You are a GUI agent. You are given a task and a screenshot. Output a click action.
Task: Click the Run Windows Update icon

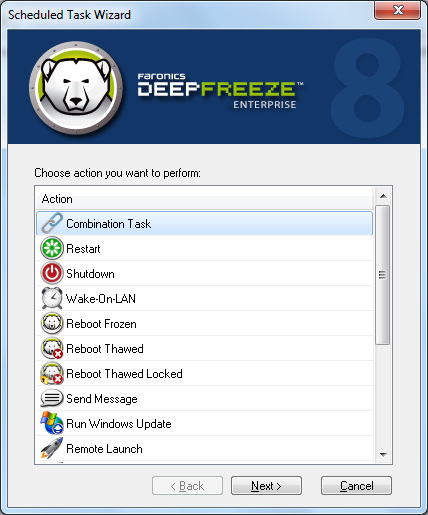[52, 423]
